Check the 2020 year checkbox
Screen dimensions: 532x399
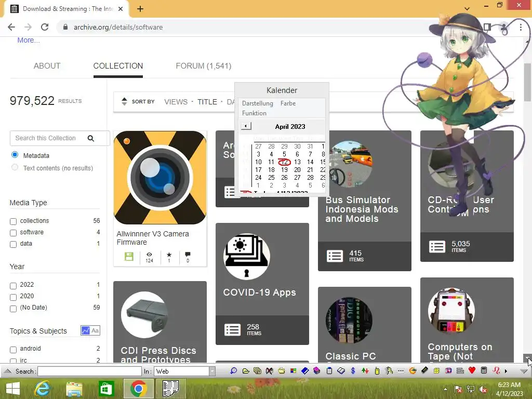point(13,297)
